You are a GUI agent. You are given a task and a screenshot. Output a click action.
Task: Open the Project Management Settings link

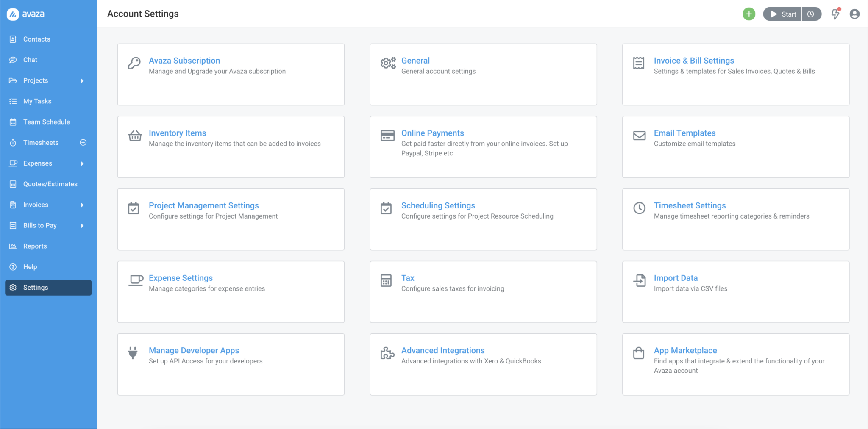click(203, 205)
